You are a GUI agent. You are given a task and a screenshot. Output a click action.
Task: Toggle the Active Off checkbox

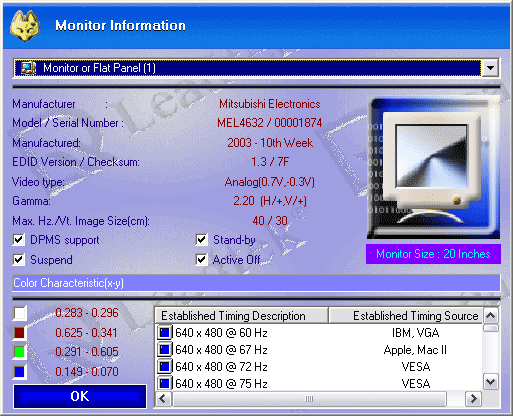click(x=202, y=260)
